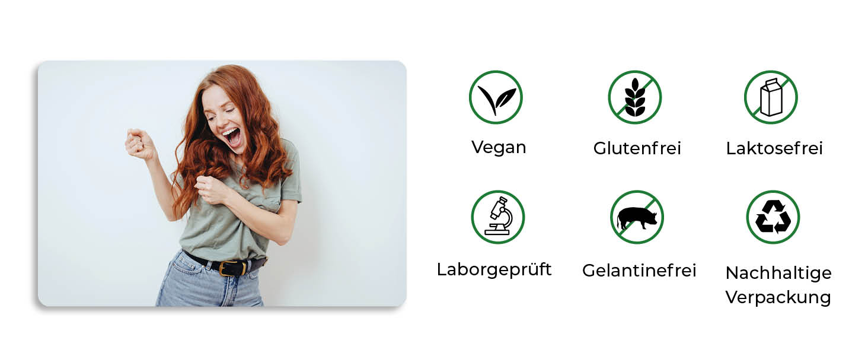Click the gluten-free wheat icon
The image size is (868, 356).
click(x=635, y=97)
